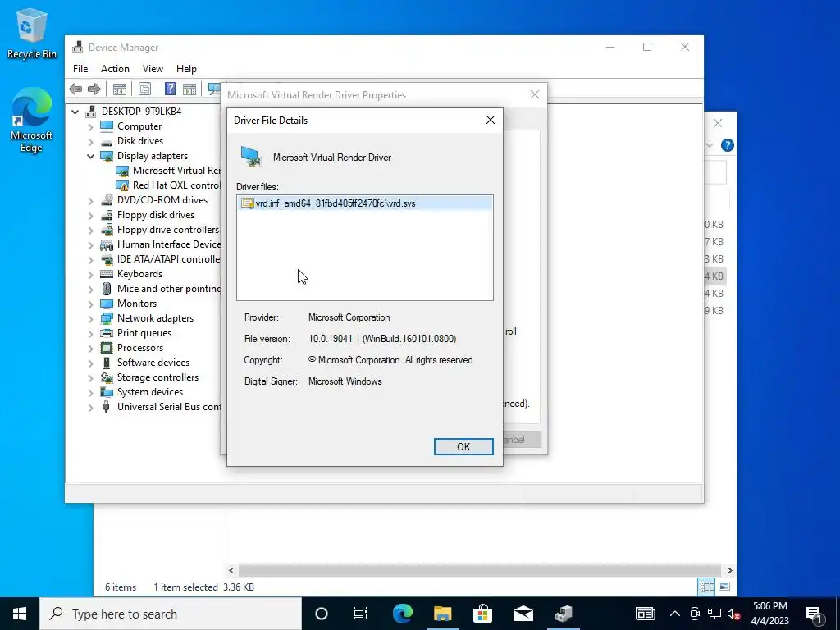Select the Red Hat QXL controller with warning icon

169,185
